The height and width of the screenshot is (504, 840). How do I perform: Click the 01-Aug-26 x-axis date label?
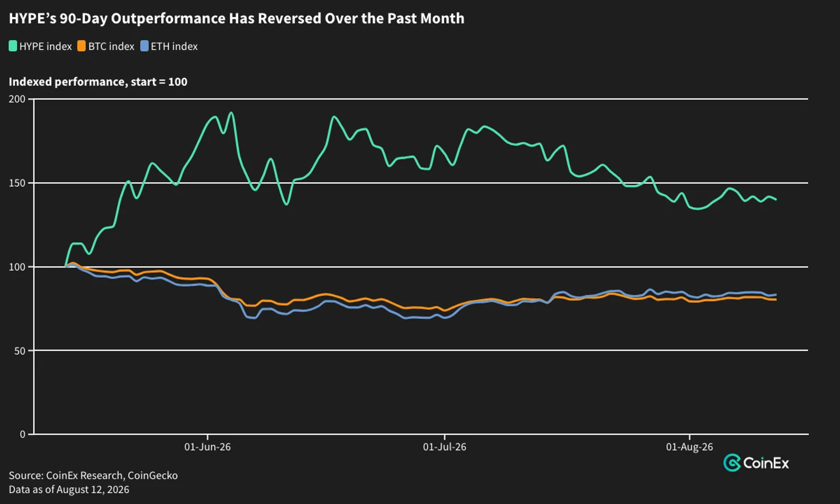coord(689,447)
